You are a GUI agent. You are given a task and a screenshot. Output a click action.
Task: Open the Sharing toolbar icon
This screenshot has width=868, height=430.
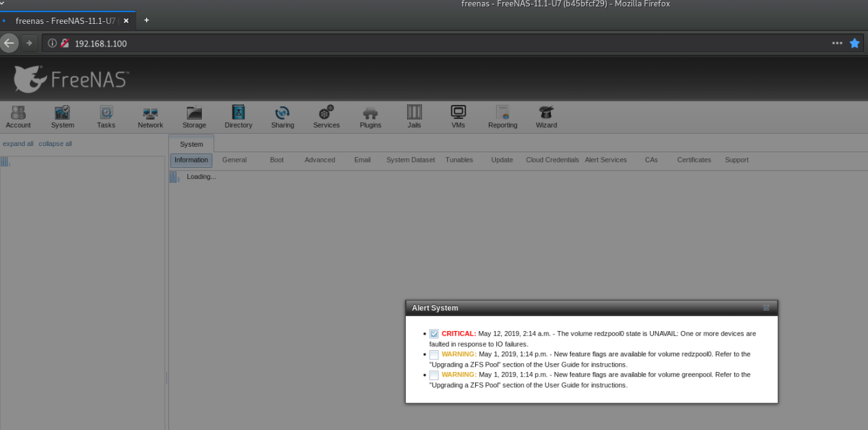click(x=282, y=117)
